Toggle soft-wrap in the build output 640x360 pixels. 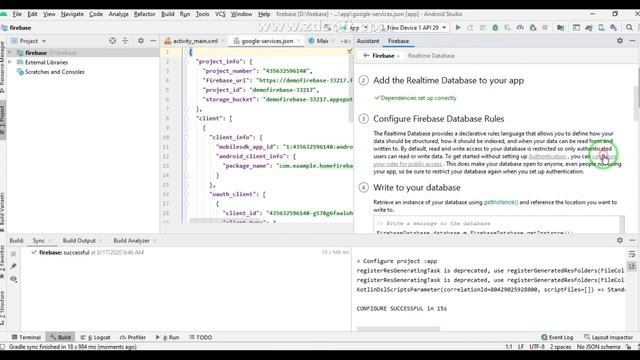[x=632, y=254]
